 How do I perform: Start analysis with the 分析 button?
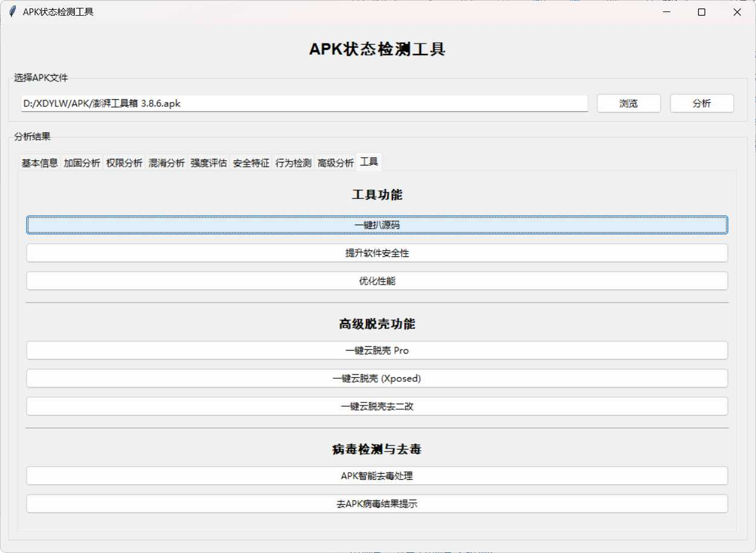tap(702, 103)
